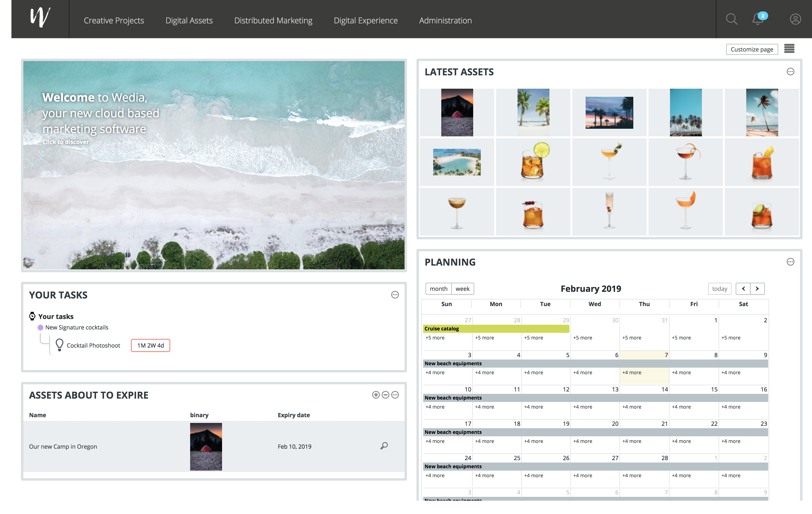The image size is (812, 514).
Task: Click the lightbulb icon beside Cocktail Photoshoot
Action: pyautogui.click(x=59, y=345)
